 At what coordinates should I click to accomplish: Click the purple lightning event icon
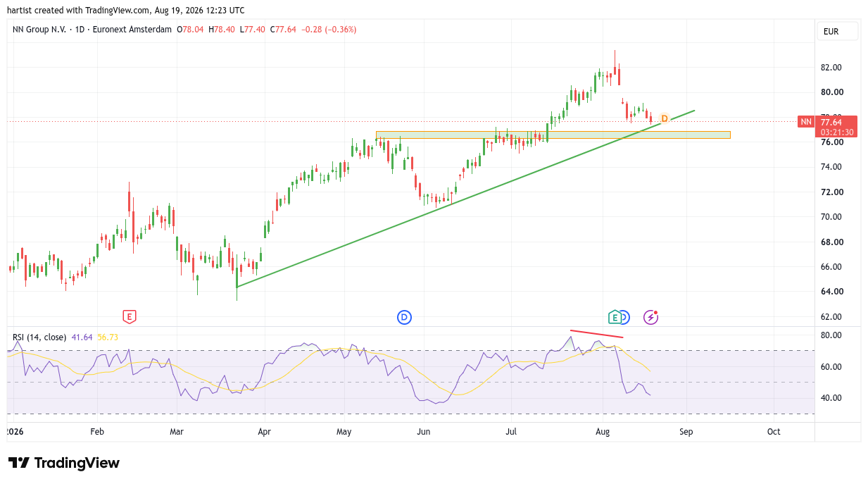[651, 317]
